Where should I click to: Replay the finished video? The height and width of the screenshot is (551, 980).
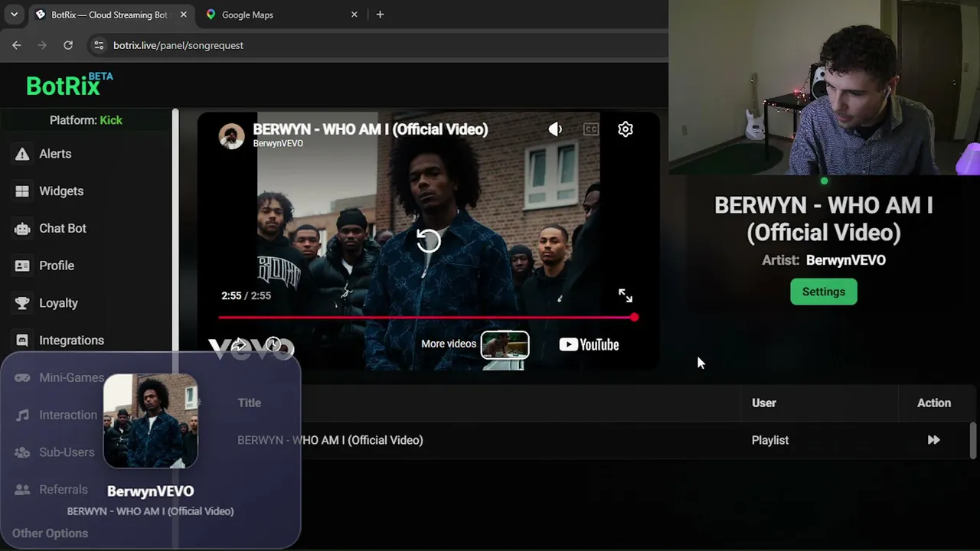click(x=429, y=241)
